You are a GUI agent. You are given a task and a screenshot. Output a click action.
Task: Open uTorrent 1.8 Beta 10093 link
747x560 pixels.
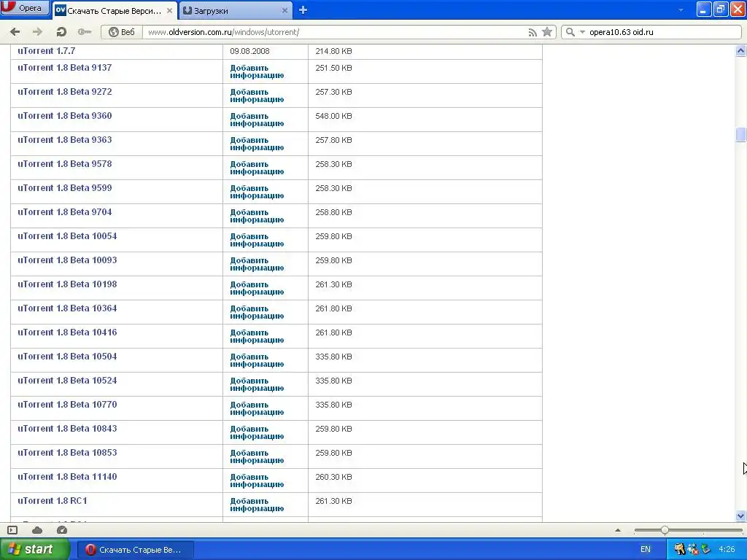point(67,260)
